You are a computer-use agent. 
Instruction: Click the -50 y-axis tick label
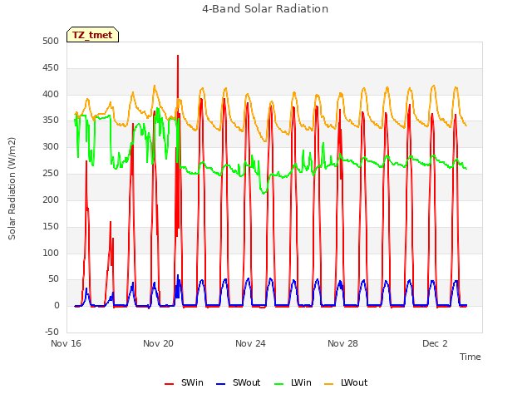pyautogui.click(x=52, y=332)
